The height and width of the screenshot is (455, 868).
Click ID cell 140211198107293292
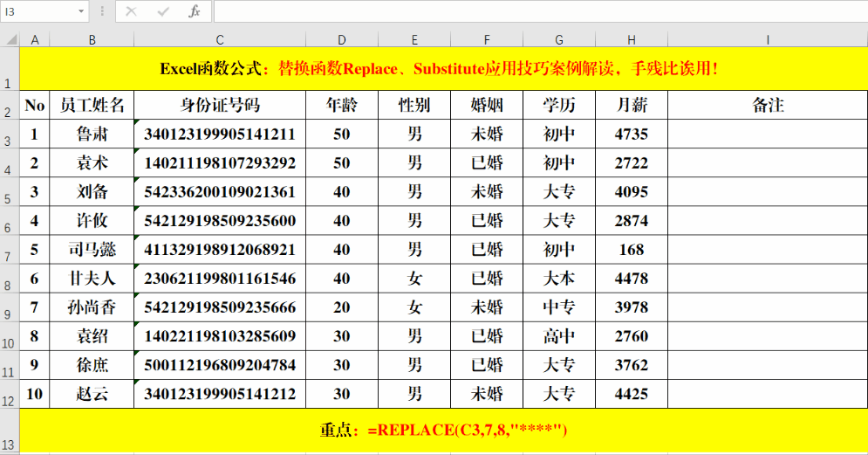click(x=220, y=163)
